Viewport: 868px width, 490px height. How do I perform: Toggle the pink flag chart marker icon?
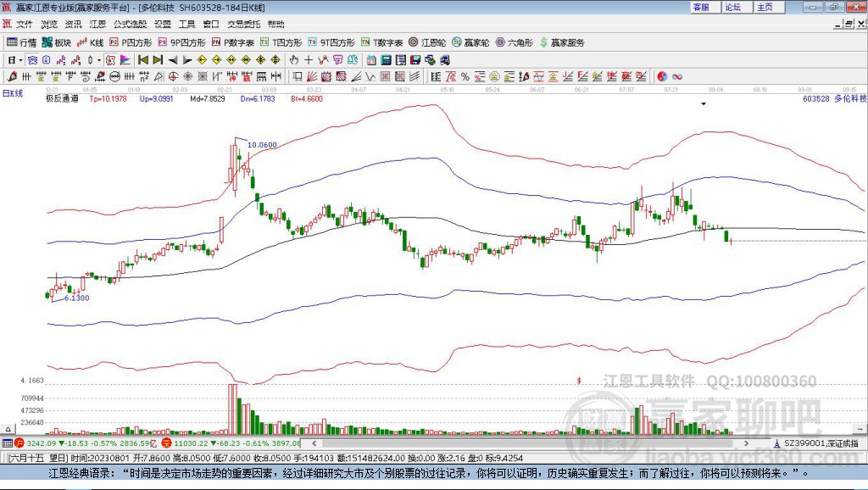tap(125, 60)
